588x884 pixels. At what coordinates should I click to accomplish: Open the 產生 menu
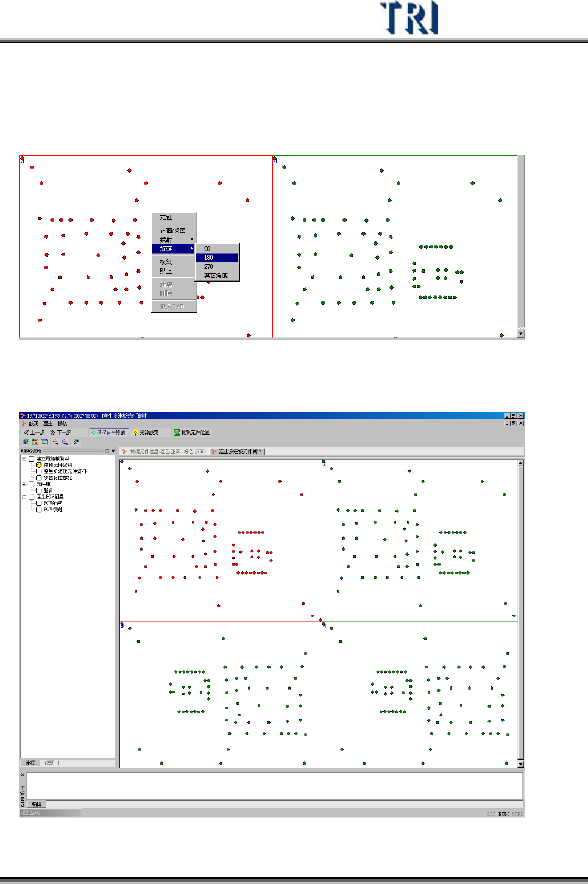click(x=48, y=423)
